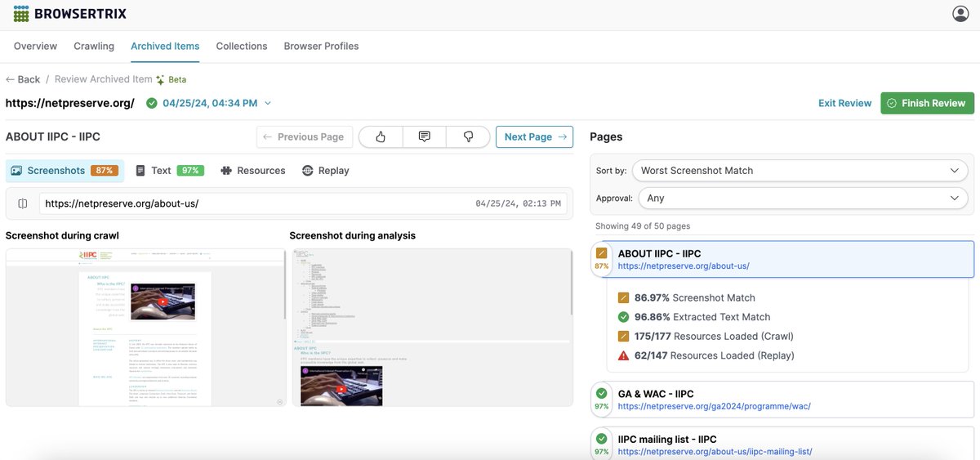Open the Browsertrix logo home link

point(69,14)
